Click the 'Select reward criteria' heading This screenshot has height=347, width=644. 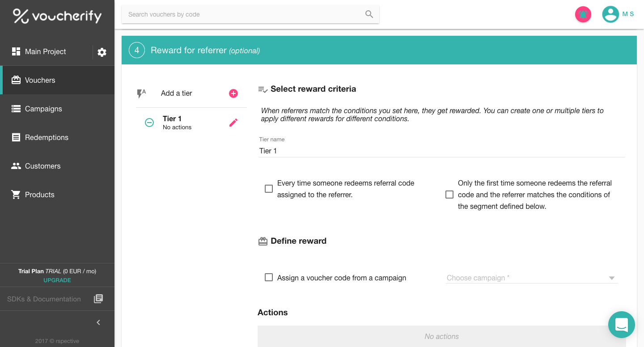313,89
